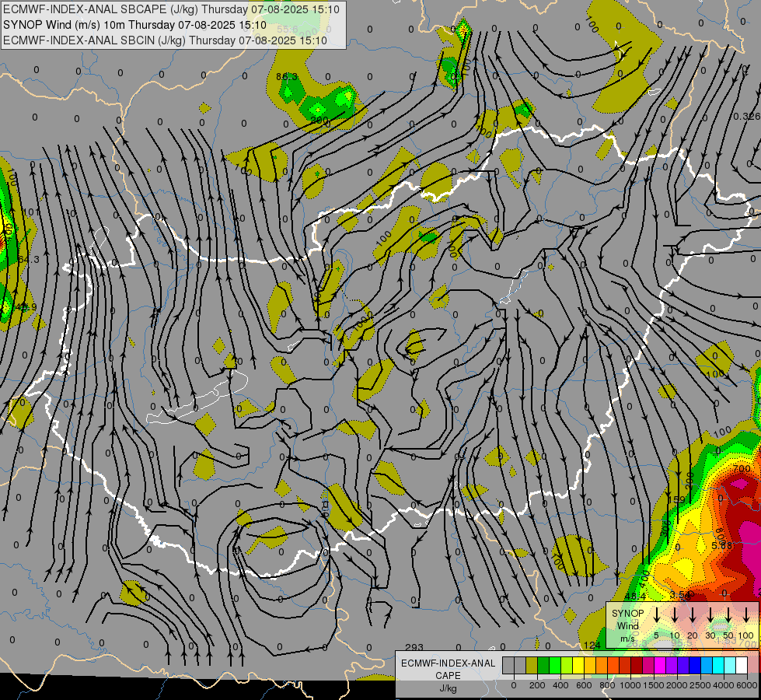Click the 20 m/s wind arrow in legend

(x=693, y=615)
